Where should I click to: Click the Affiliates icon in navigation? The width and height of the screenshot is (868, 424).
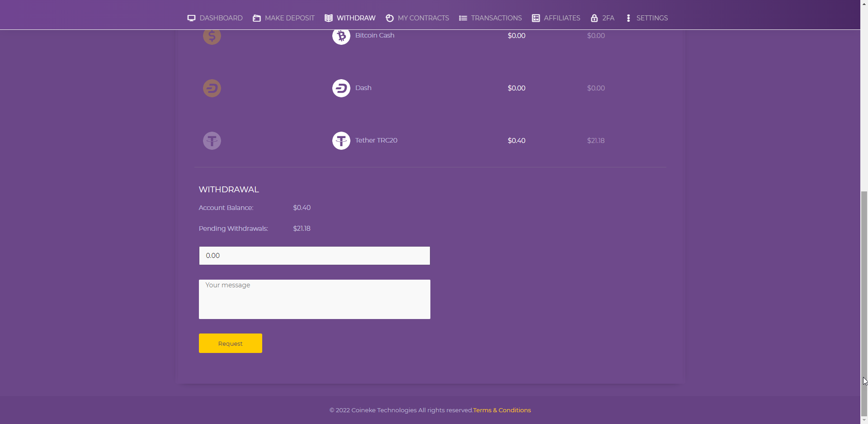point(536,18)
